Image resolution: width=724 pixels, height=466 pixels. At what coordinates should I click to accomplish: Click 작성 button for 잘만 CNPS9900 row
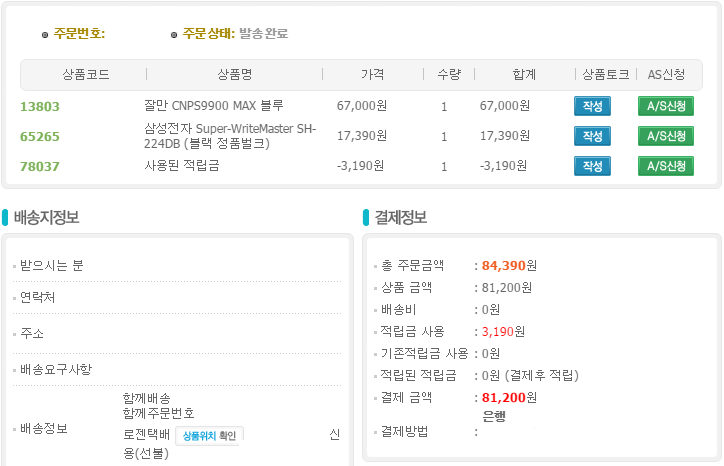pyautogui.click(x=592, y=106)
